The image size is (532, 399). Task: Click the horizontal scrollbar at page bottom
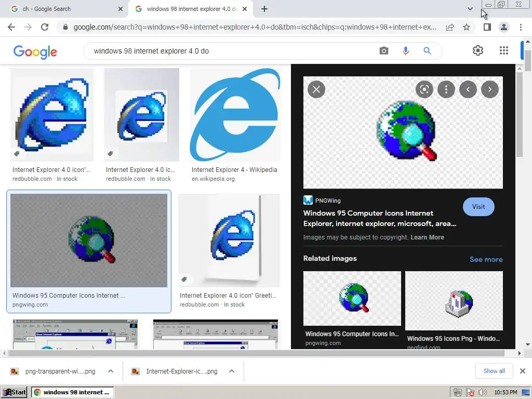[256, 353]
